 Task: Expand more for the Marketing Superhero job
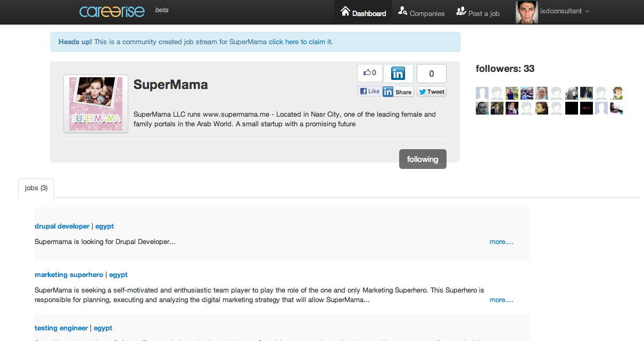click(x=501, y=300)
